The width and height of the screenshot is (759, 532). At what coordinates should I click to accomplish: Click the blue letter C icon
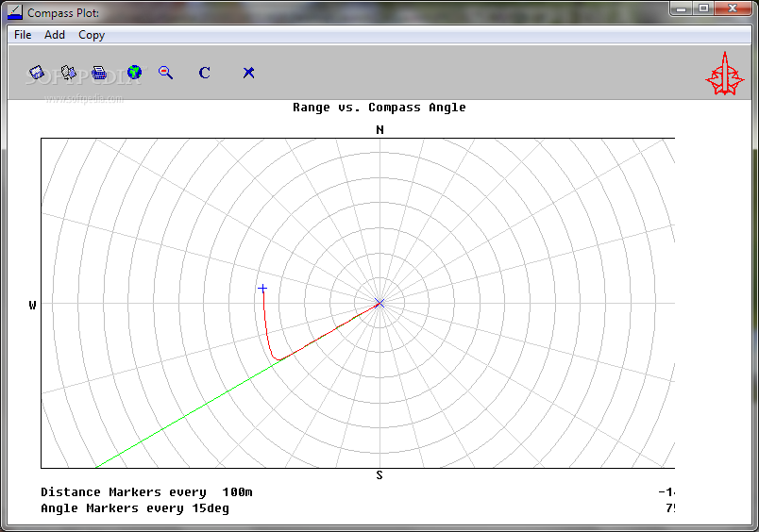(x=204, y=73)
